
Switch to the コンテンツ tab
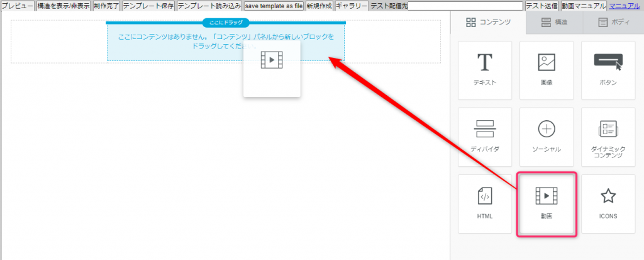(488, 22)
